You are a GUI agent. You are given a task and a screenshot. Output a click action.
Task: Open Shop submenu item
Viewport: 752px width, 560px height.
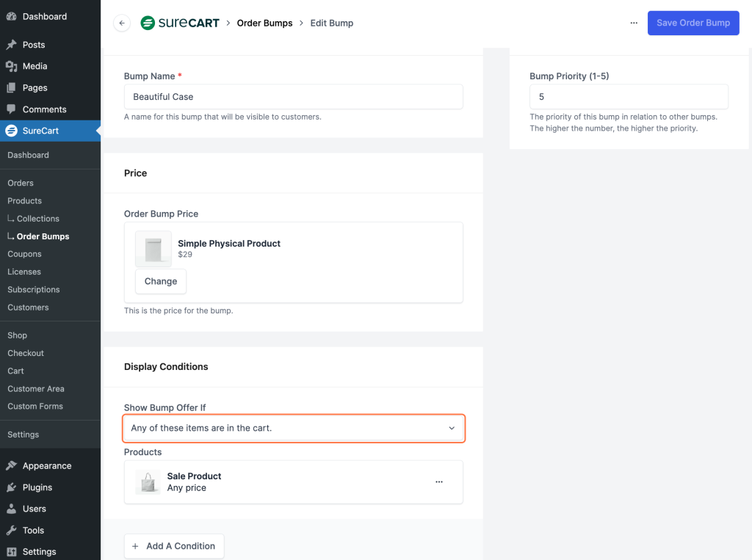(18, 335)
